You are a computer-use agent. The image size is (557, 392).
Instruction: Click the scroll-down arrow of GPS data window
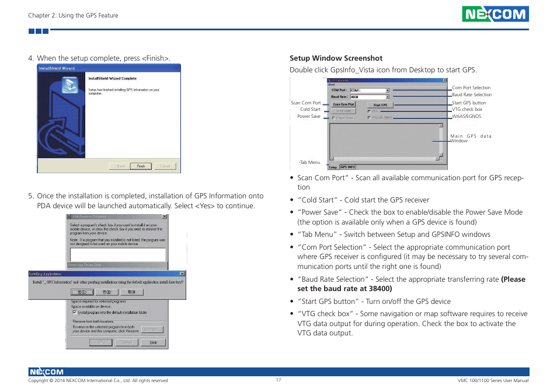(441, 155)
